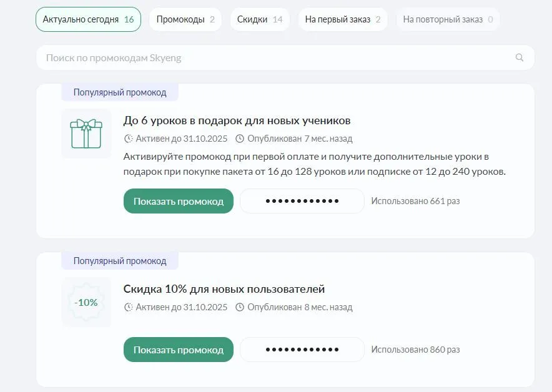Select the "Актуально сегодня" tab
Image resolution: width=552 pixels, height=392 pixels.
pyautogui.click(x=88, y=19)
